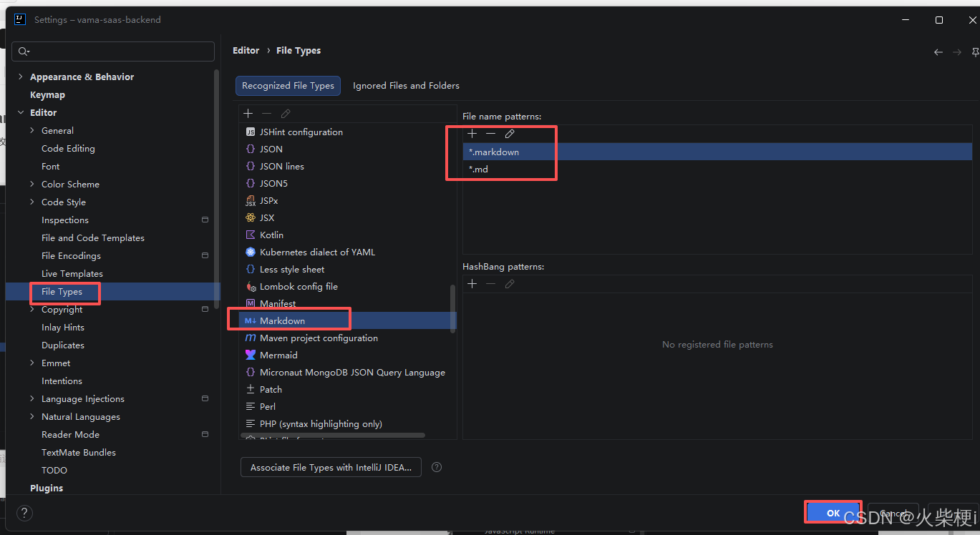
Task: Click the help question mark icon next to Associate button
Action: pos(437,467)
